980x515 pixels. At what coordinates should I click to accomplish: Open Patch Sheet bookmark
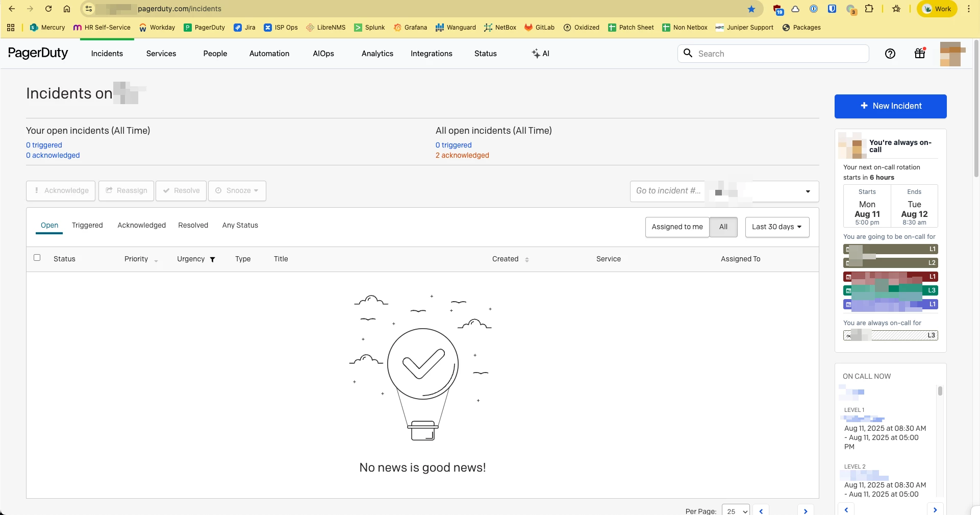pos(631,28)
